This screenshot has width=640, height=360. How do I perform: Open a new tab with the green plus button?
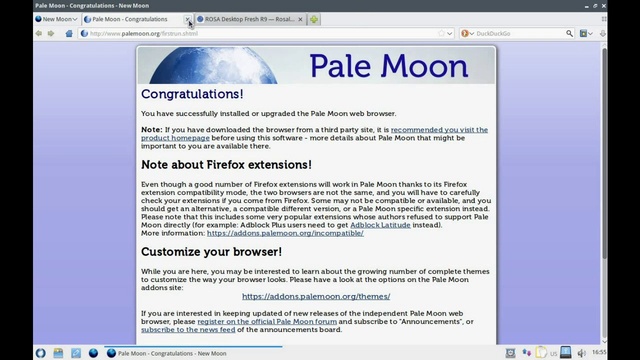(314, 19)
